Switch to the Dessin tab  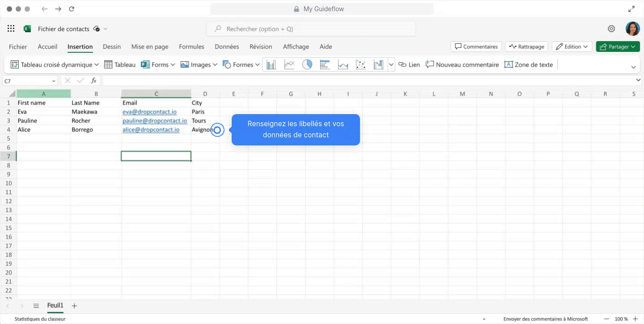point(112,47)
